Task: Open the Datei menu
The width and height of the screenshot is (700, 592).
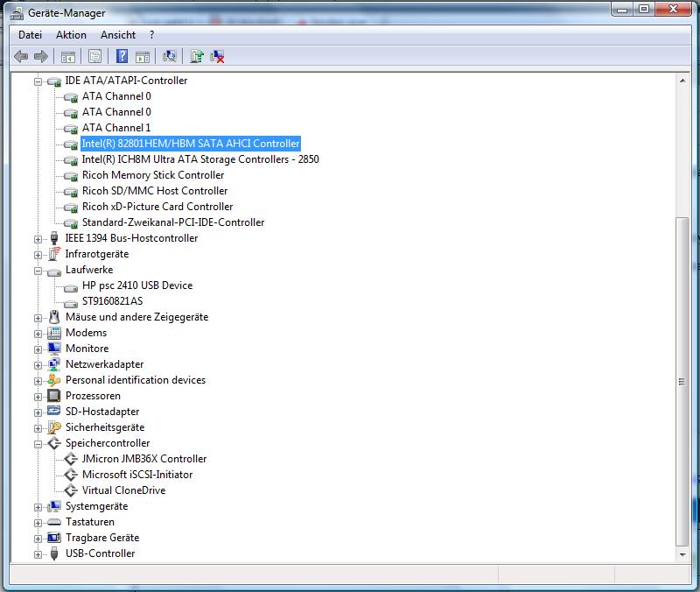Action: click(30, 35)
